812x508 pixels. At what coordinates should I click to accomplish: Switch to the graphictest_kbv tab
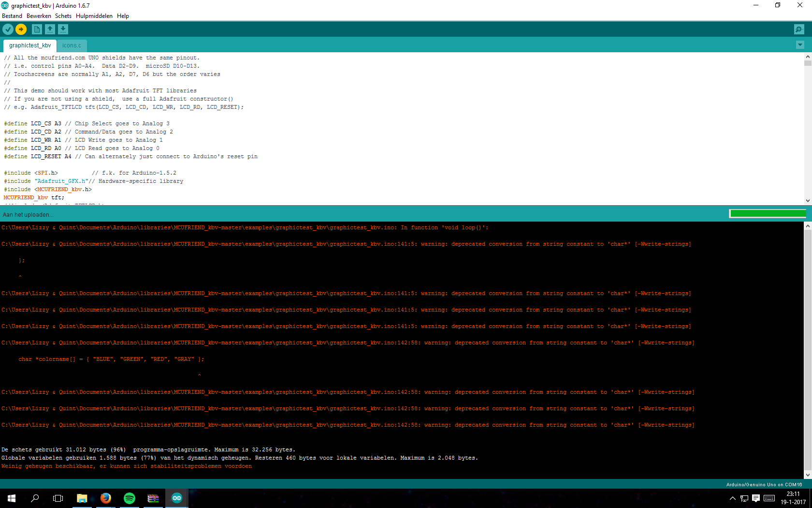(30, 45)
